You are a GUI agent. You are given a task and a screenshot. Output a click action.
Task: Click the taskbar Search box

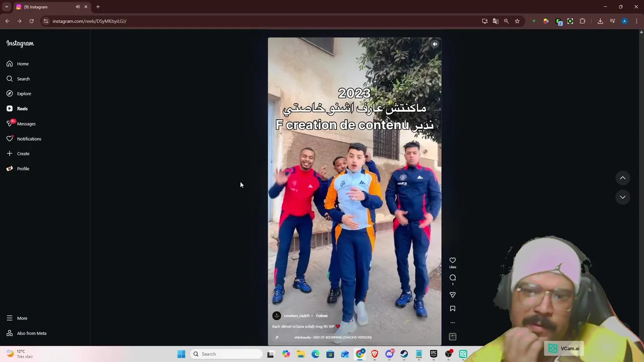[x=227, y=354]
